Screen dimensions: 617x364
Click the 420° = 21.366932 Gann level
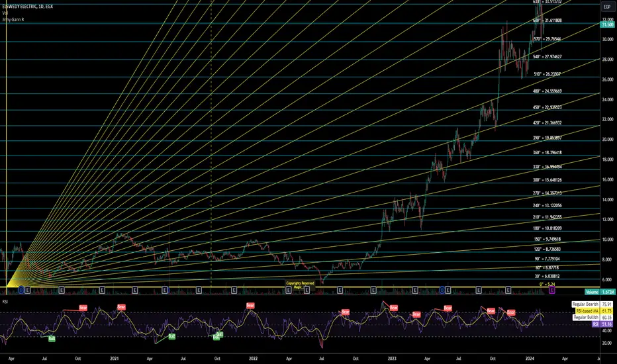click(547, 123)
